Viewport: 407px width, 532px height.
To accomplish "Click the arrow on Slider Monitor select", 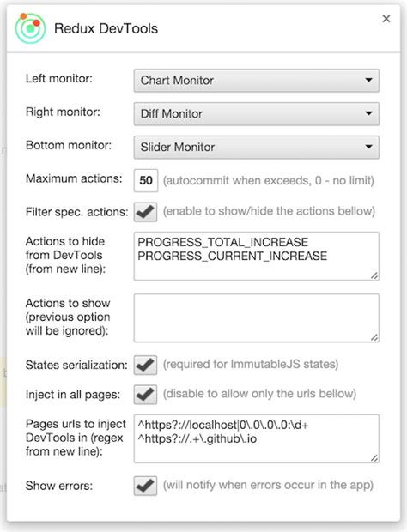I will coord(368,147).
